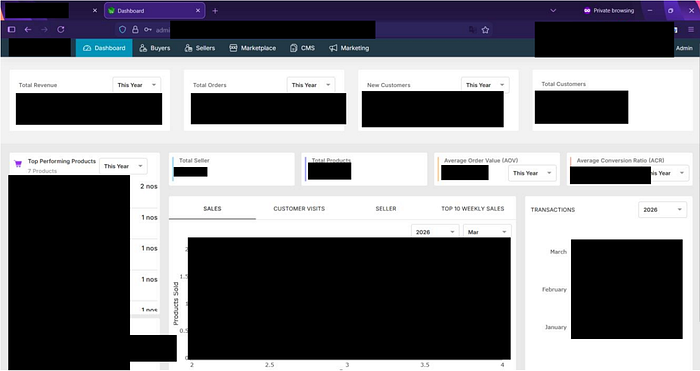Click the padlock site info icon
Image resolution: width=700 pixels, height=371 pixels.
(135, 29)
